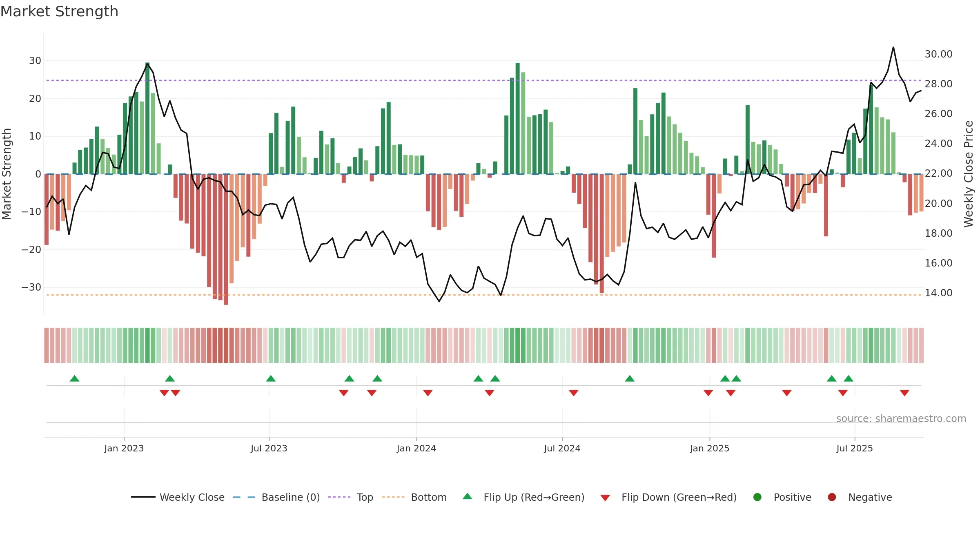This screenshot has width=980, height=551.
Task: Toggle the 'Bottom' legend label
Action: click(x=429, y=498)
